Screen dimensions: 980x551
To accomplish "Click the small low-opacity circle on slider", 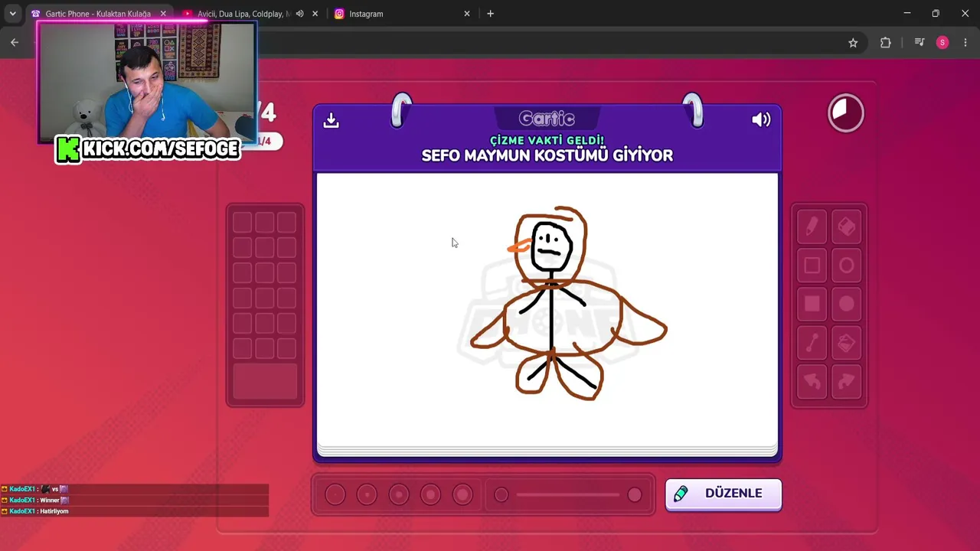I will click(x=501, y=495).
